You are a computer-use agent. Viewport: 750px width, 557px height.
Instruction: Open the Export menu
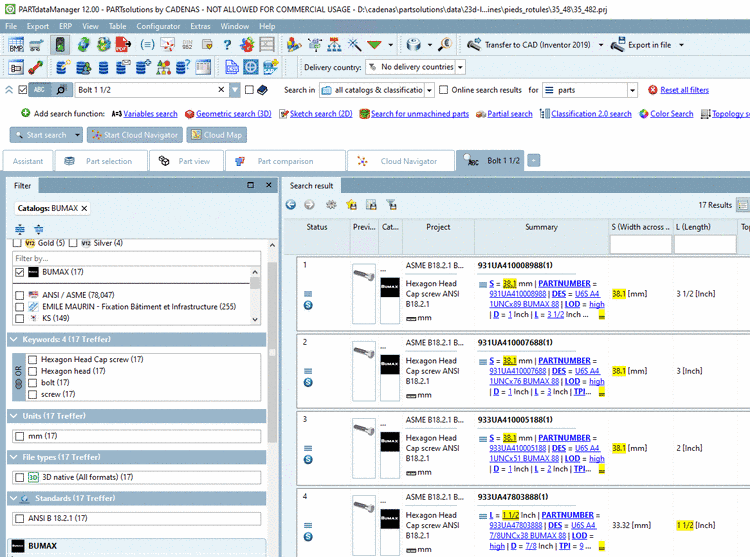point(38,26)
